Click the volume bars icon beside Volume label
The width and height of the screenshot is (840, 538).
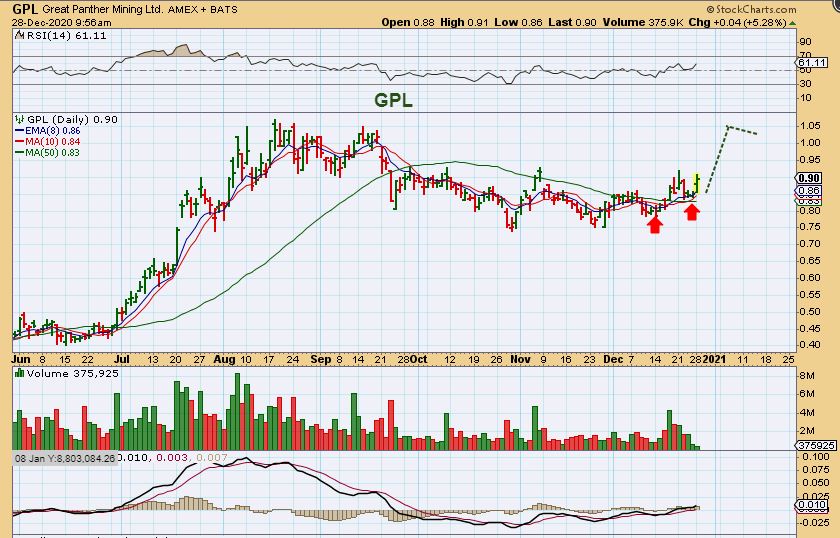20,373
